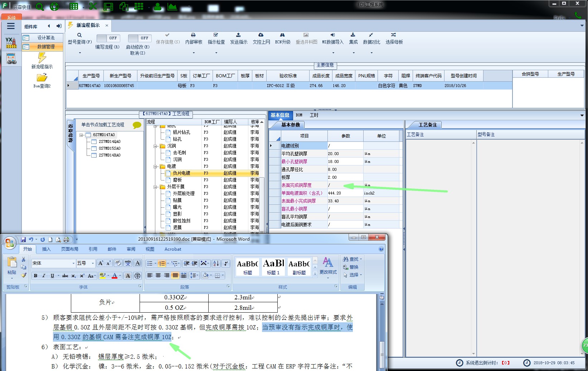Check the 2S7MD14QA0 tree node checkbox
588x371 pixels.
click(x=94, y=142)
